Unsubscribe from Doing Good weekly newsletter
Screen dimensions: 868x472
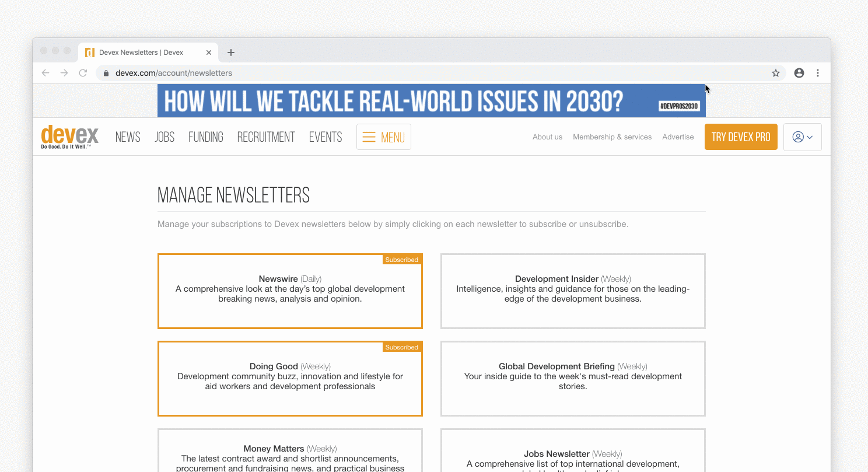coord(290,379)
